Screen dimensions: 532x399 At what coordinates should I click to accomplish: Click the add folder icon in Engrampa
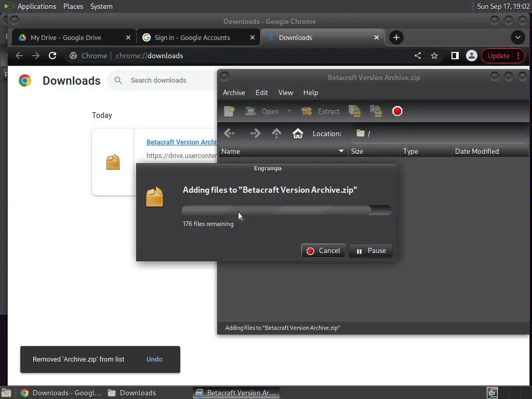[x=376, y=111]
